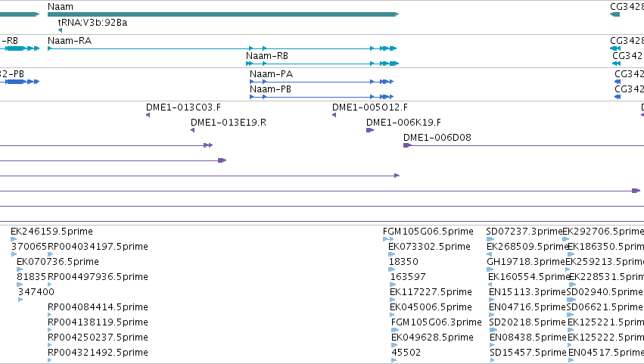Select the RP004084414.5prime label

coord(98,307)
